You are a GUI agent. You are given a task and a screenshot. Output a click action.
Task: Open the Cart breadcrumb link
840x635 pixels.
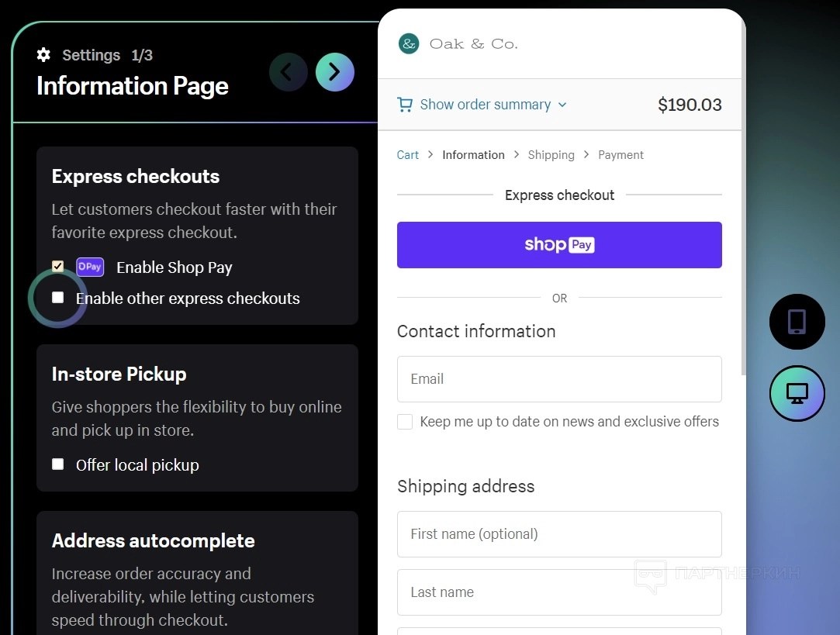pyautogui.click(x=408, y=155)
